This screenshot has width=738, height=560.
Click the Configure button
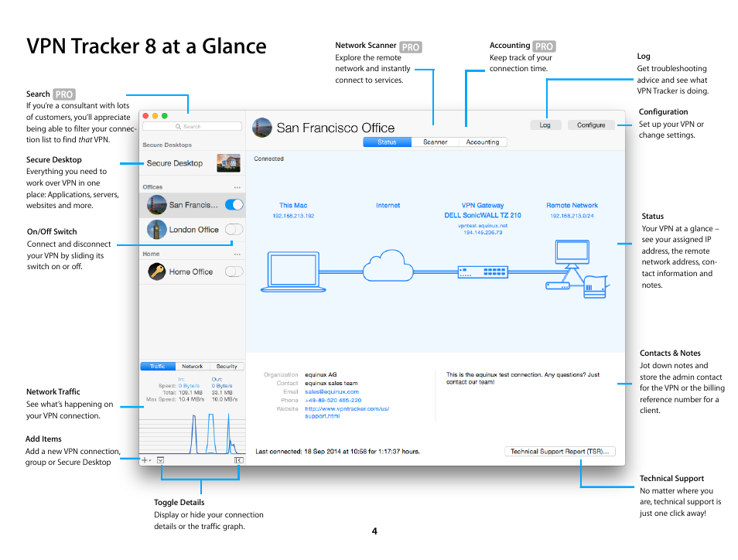tap(591, 125)
